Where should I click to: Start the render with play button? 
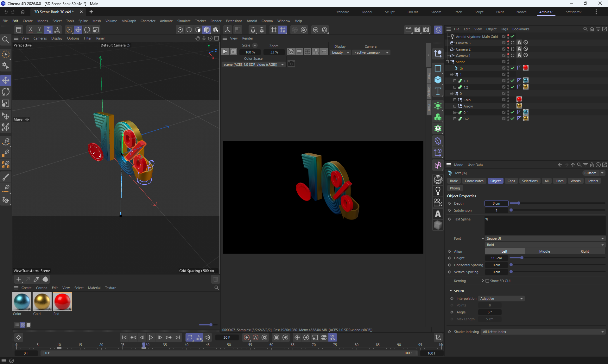[x=225, y=52]
